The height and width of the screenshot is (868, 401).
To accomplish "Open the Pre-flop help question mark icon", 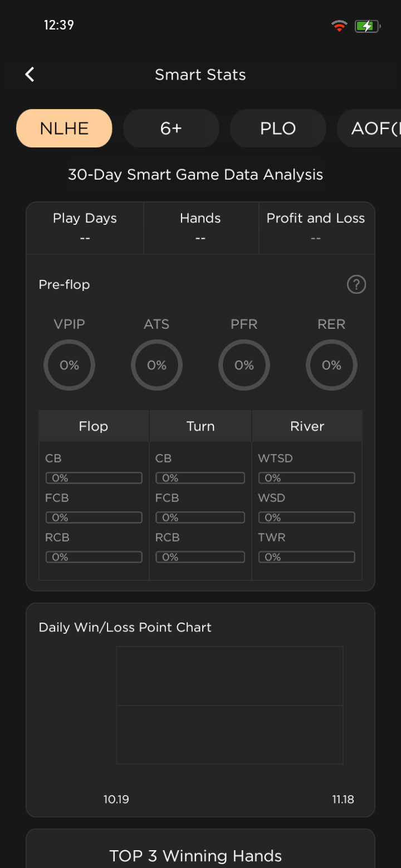I will 356,285.
